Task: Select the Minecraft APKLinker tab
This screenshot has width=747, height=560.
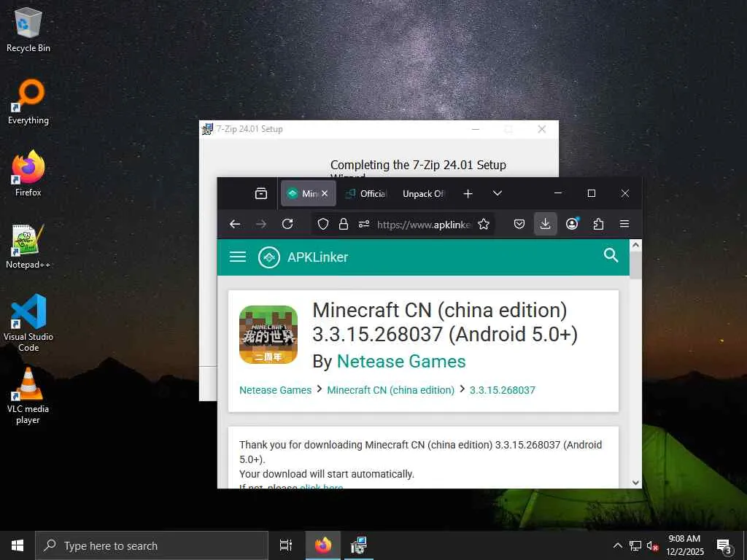Action: (x=303, y=193)
